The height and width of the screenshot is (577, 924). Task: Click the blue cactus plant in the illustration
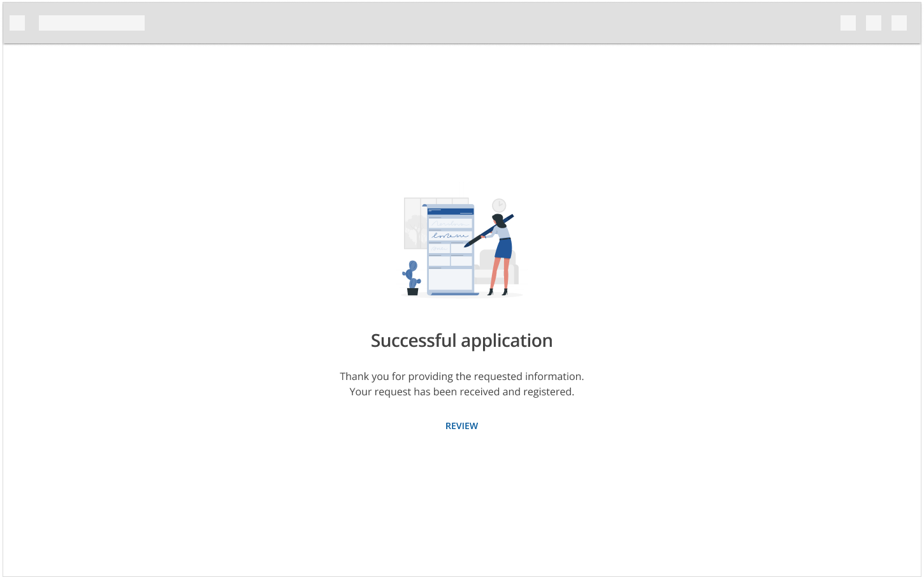pos(412,274)
